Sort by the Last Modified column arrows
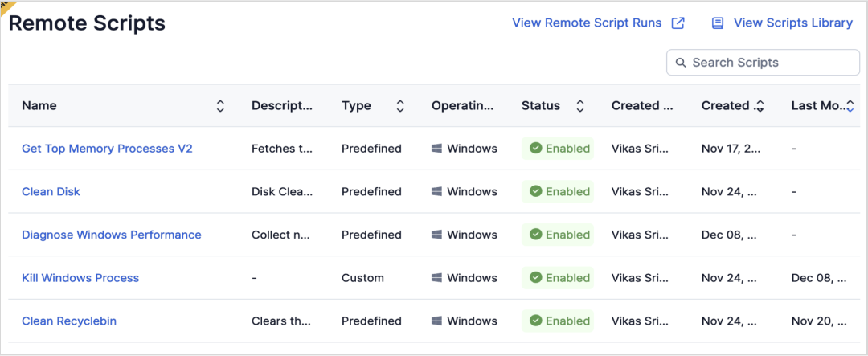 (x=850, y=106)
